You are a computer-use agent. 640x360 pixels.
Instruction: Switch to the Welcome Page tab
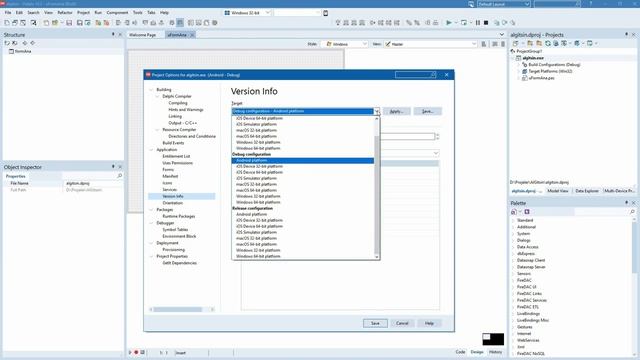pos(142,35)
